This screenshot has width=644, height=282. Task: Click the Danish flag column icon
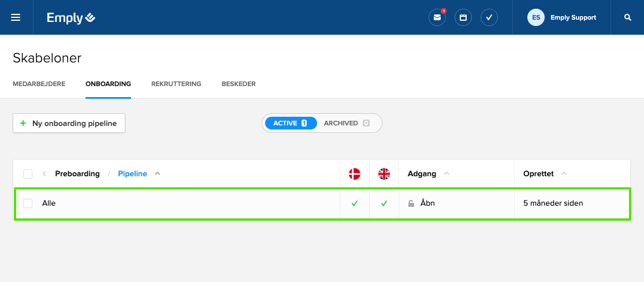coord(354,173)
